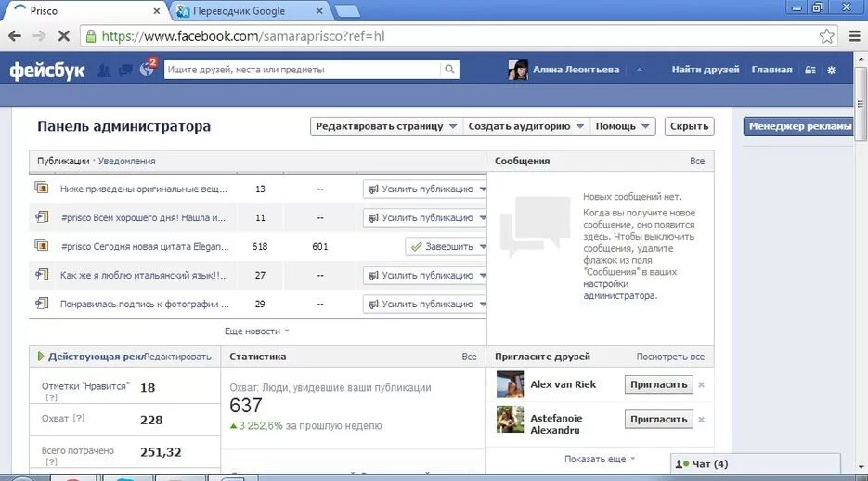Open friend requests icon in Facebook bar
868x481 pixels.
coord(104,70)
